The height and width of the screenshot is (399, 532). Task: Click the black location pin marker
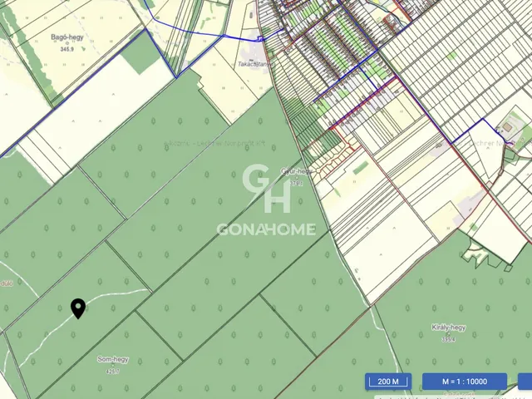78,308
